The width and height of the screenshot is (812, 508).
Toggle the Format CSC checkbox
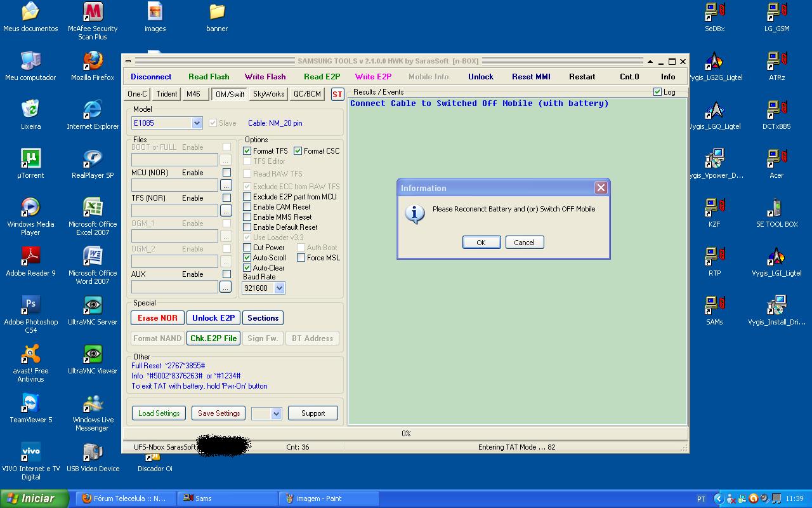(x=298, y=151)
